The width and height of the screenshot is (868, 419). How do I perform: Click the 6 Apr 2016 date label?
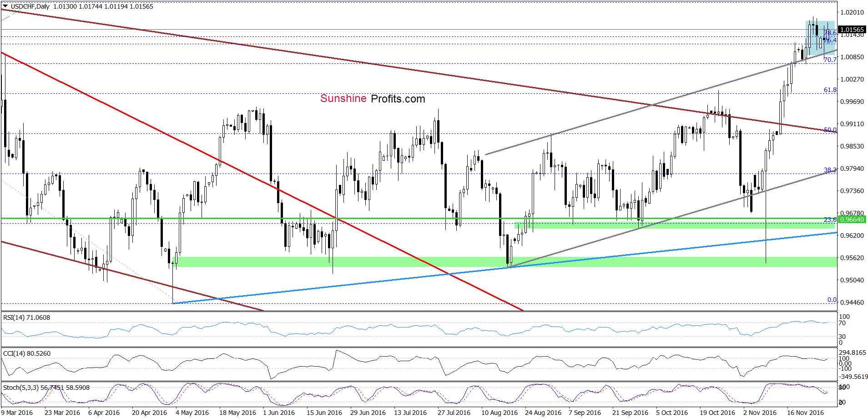point(104,413)
